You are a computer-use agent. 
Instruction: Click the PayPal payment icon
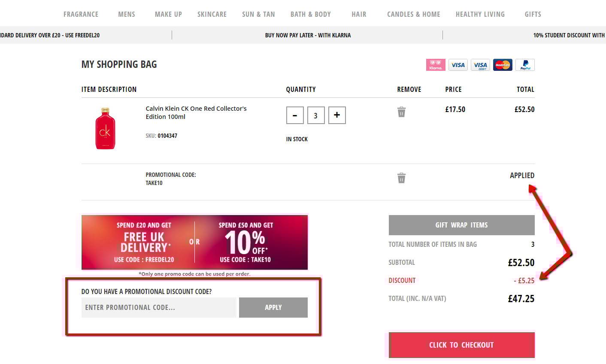(524, 65)
